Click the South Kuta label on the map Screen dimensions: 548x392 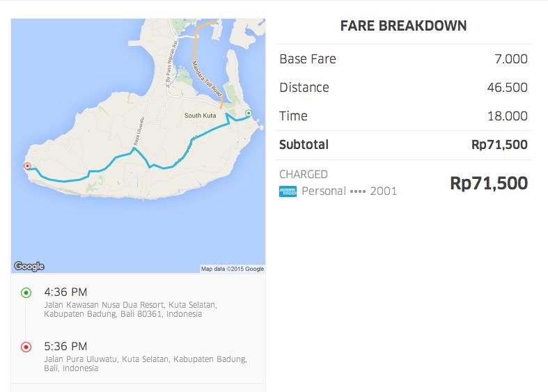pos(201,116)
